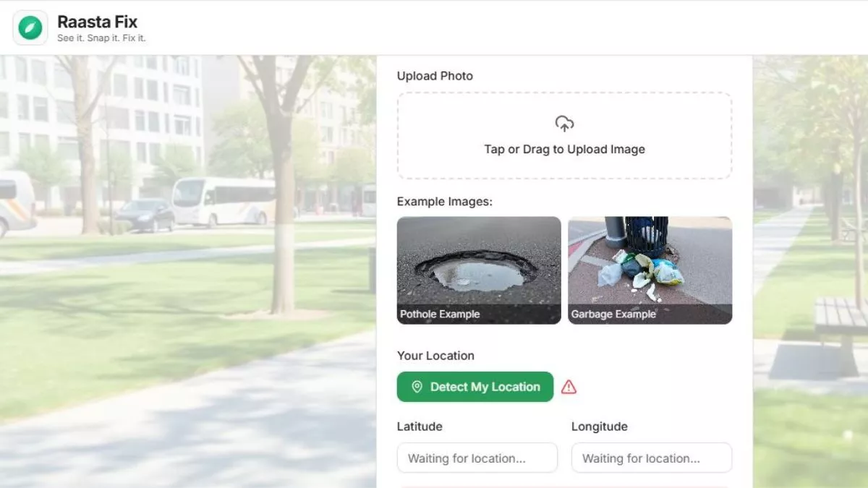Click the Upload Photo label

point(435,76)
